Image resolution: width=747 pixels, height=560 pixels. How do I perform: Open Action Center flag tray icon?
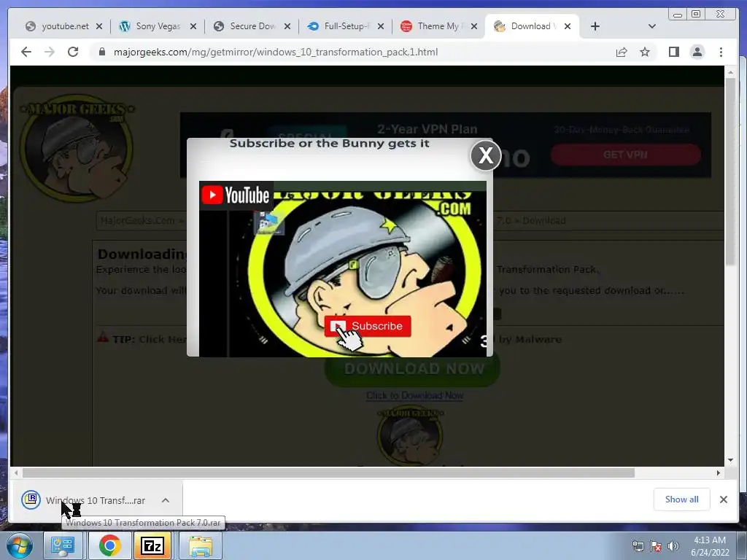tap(656, 546)
